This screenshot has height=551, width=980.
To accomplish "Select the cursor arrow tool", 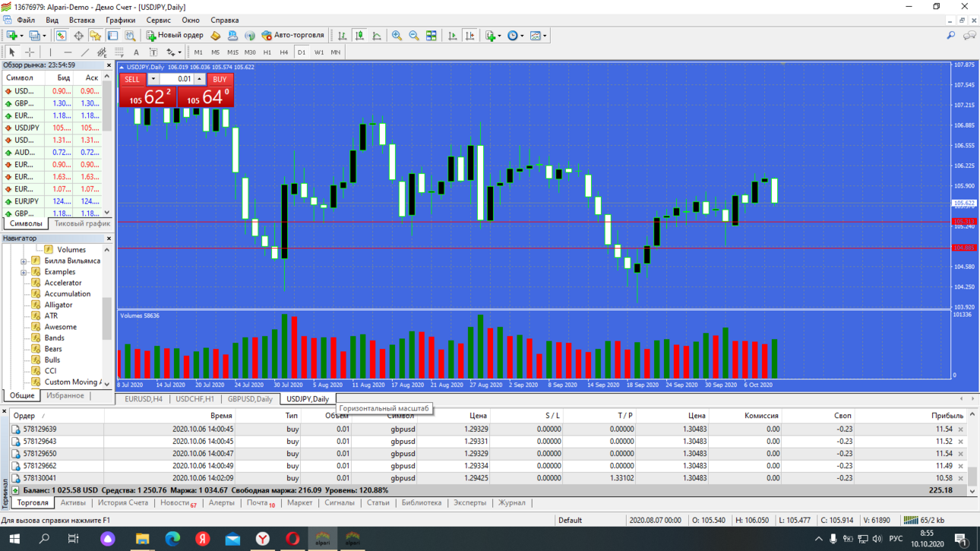I will (11, 52).
